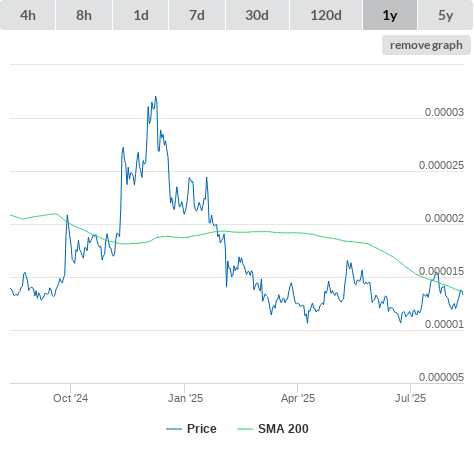
Task: Click the green SMA 200 legend line marker
Action: (x=245, y=429)
